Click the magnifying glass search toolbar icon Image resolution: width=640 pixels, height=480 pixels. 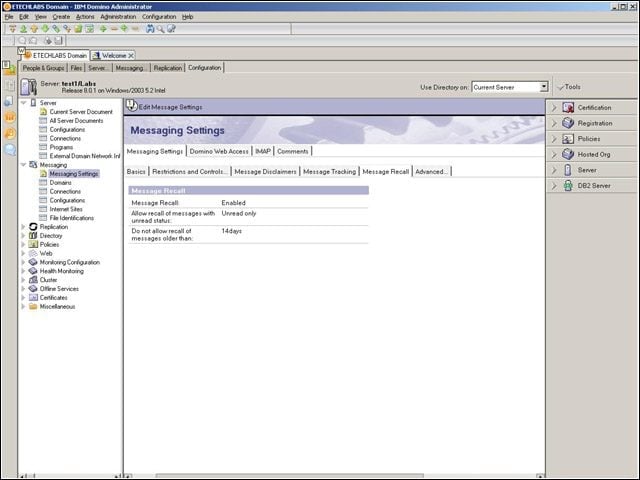[160, 29]
